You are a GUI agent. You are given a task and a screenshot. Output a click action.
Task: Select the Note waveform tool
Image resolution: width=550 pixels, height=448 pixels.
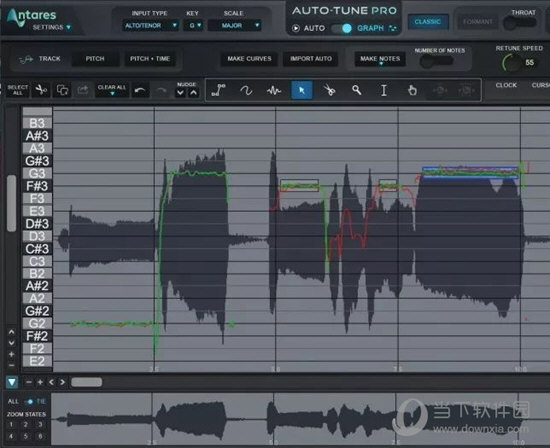tap(274, 91)
